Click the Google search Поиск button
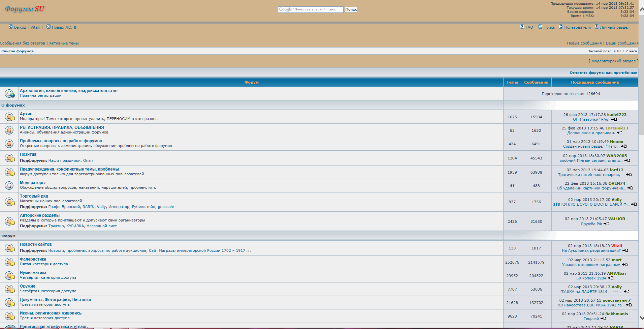The image size is (644, 329). [351, 9]
